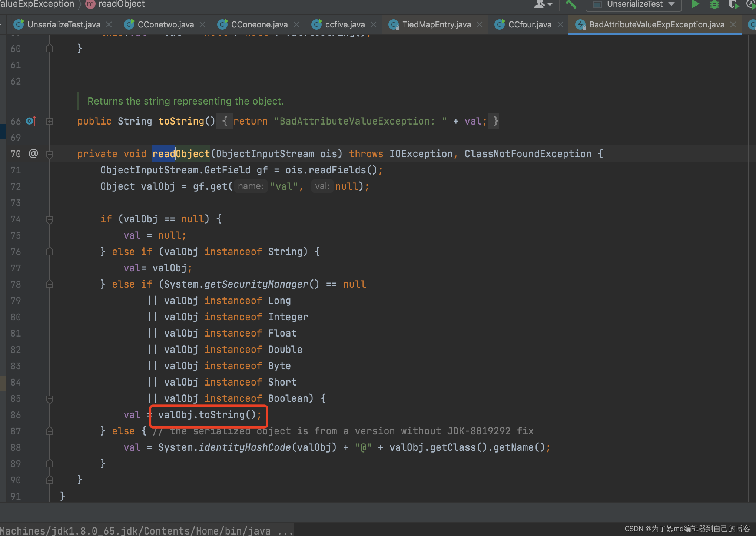The height and width of the screenshot is (536, 756).
Task: Click the class icon on the CConeone.java tab
Action: pyautogui.click(x=222, y=24)
